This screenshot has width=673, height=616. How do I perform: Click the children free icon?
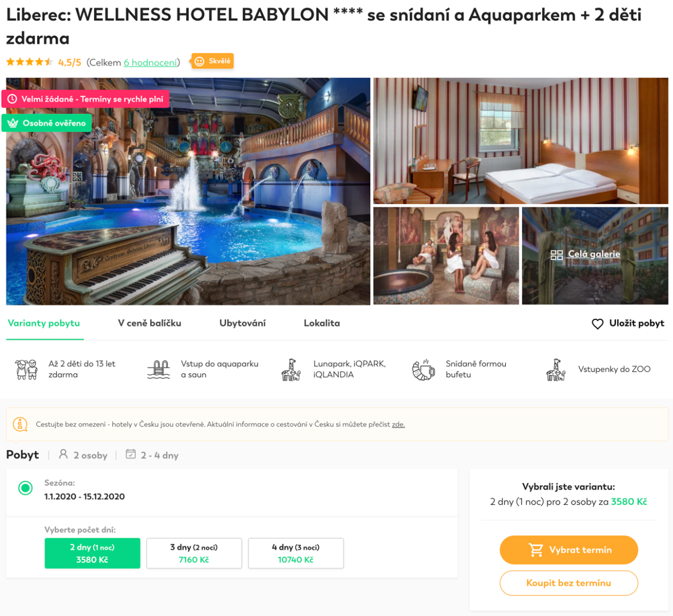point(26,369)
